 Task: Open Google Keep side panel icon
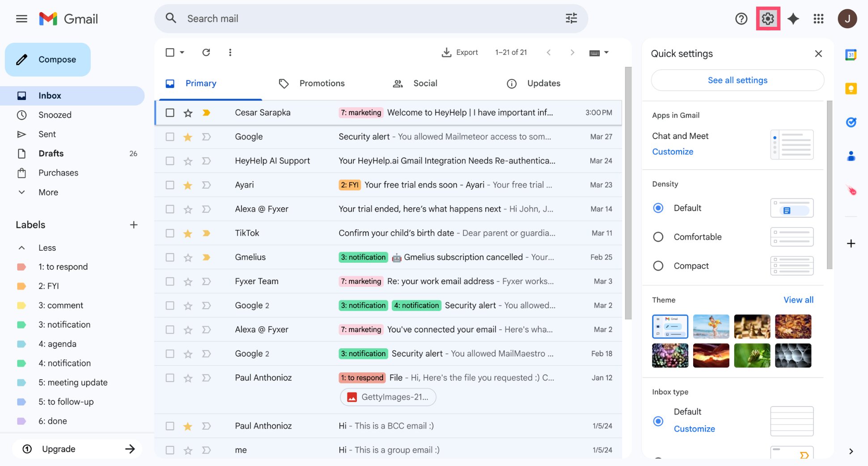(851, 88)
